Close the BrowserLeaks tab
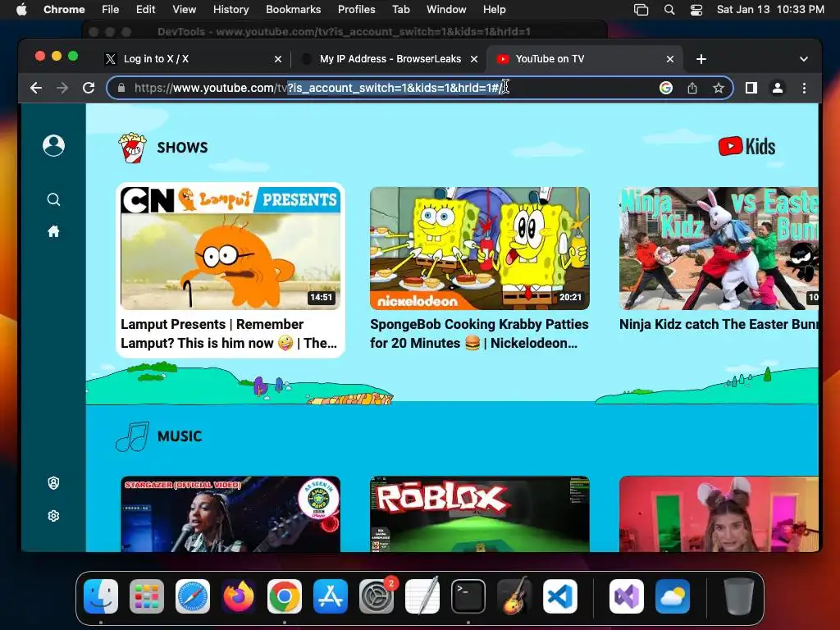The height and width of the screenshot is (630, 840). point(474,59)
